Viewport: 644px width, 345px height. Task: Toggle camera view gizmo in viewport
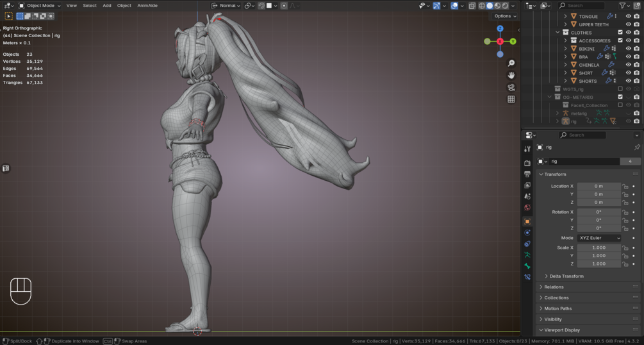(511, 87)
